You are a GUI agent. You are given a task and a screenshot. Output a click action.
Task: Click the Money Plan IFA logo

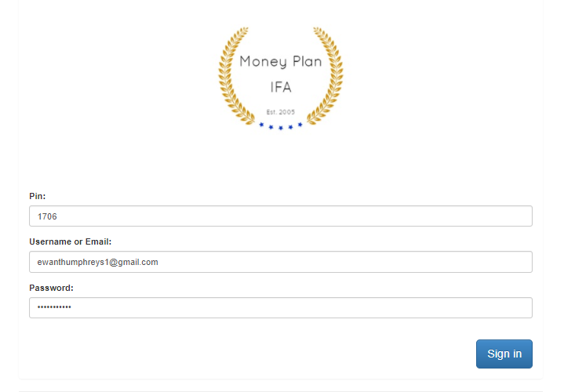tap(281, 78)
